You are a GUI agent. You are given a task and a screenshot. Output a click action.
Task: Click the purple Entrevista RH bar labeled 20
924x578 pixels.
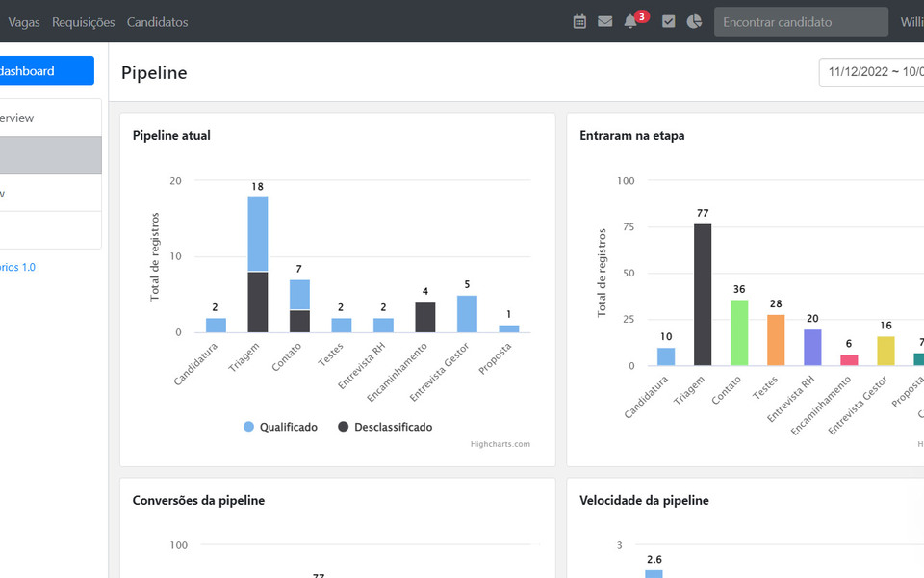tap(812, 348)
